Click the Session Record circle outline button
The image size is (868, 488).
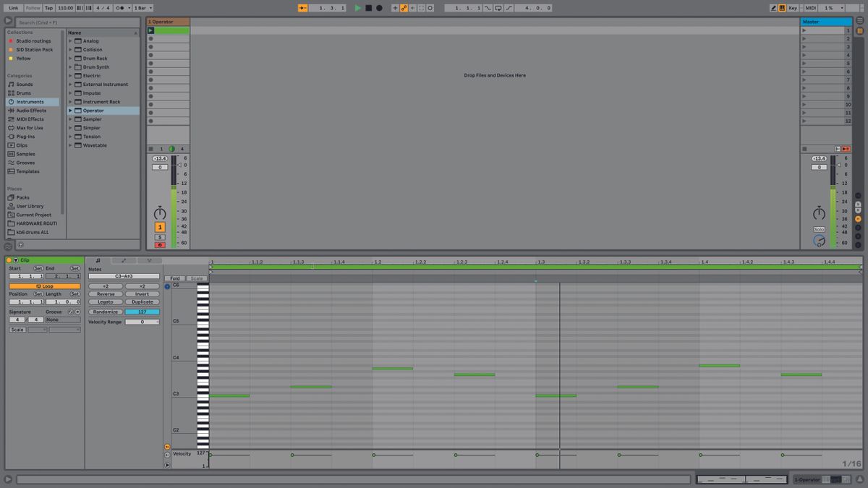tap(430, 8)
